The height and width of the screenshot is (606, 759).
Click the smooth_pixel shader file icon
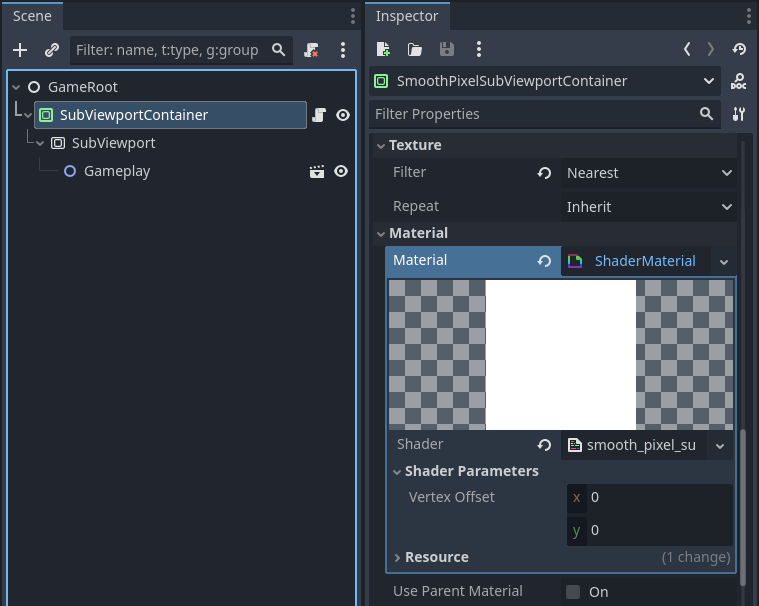coord(575,445)
